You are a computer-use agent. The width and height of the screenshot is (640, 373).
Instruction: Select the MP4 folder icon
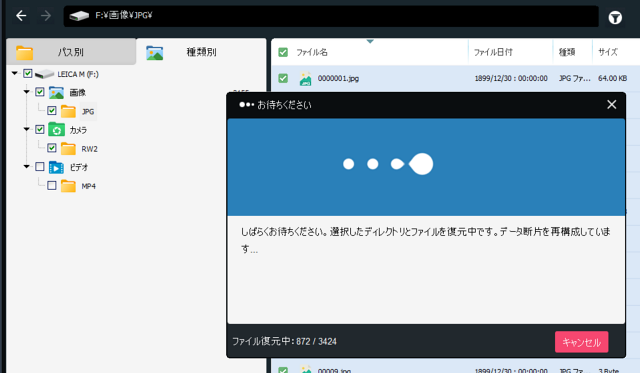point(68,186)
